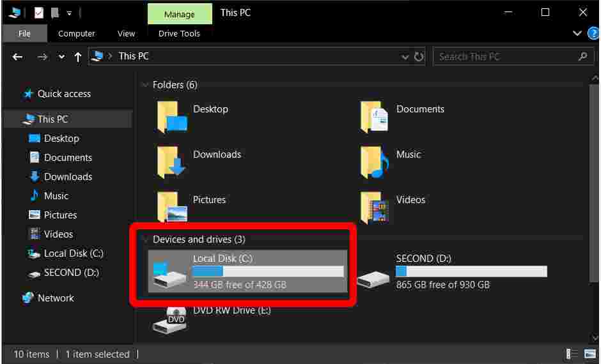Click scrollbar down arrow in file pane

coord(595,338)
